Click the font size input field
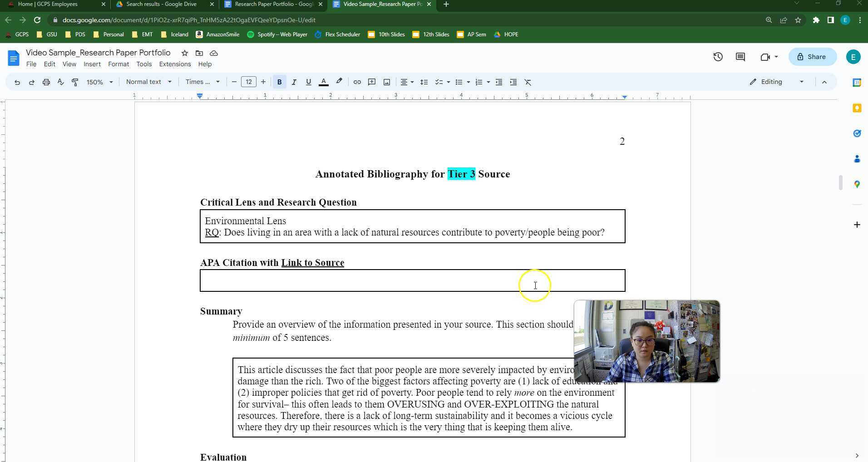The height and width of the screenshot is (462, 868). [x=249, y=82]
